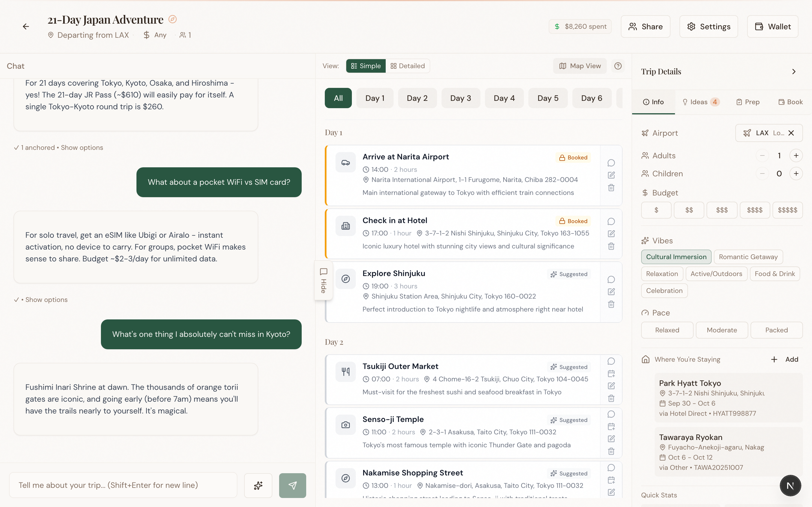Select the Moderate pace option
The image size is (812, 507).
722,330
